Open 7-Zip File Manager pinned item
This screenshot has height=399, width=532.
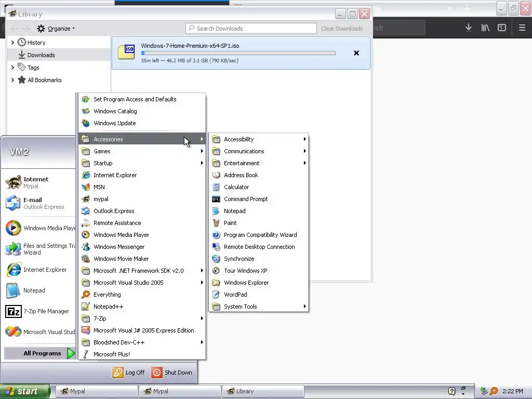(38, 311)
